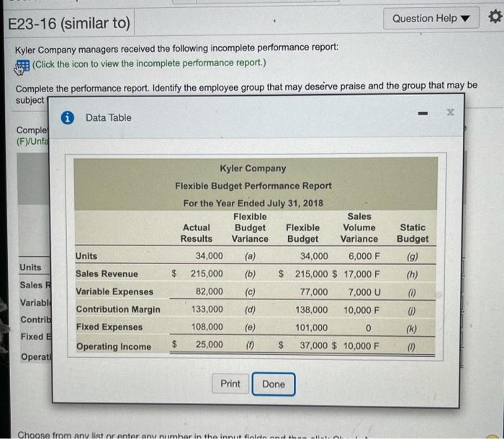This screenshot has width=504, height=439.
Task: Click the E23-16 (similar to) heading
Action: click(x=69, y=24)
